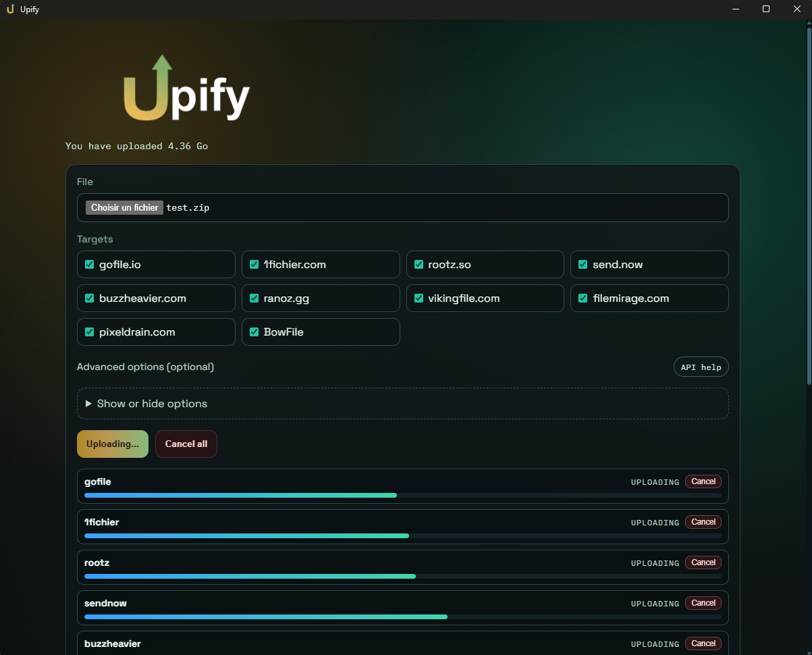Click the rootz progress bar
812x655 pixels.
pos(403,577)
